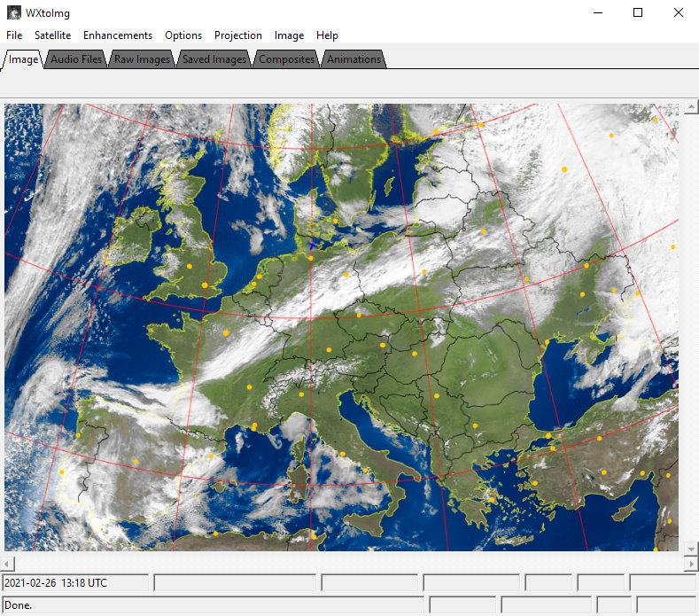Screen dimensions: 699x616
Task: Open the Options menu
Action: pyautogui.click(x=183, y=35)
